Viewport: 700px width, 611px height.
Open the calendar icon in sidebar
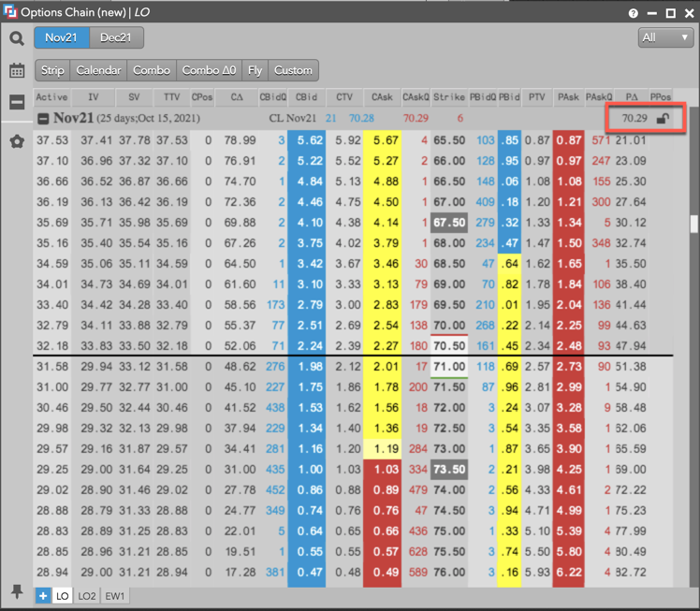[17, 71]
